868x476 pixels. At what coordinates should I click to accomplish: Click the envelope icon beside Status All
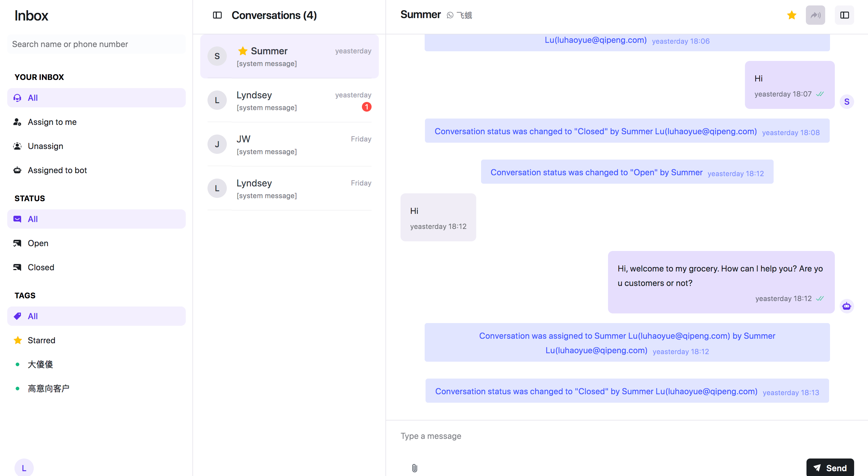tap(17, 219)
